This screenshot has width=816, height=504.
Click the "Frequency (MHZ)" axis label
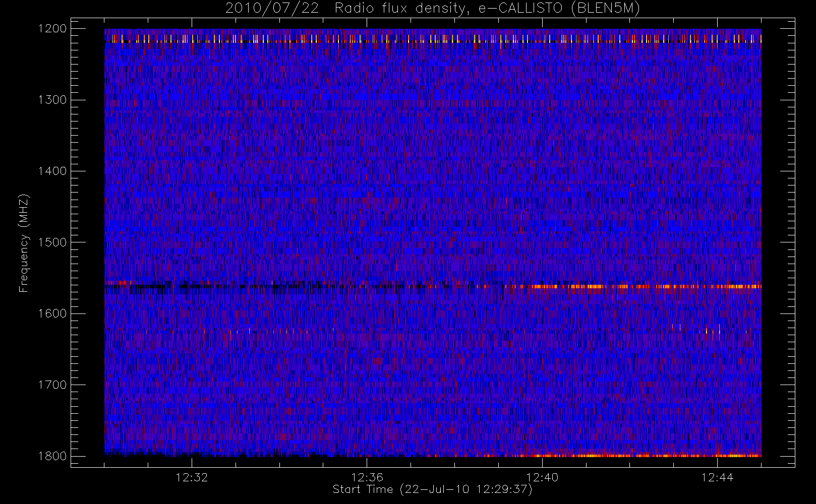[x=24, y=243]
